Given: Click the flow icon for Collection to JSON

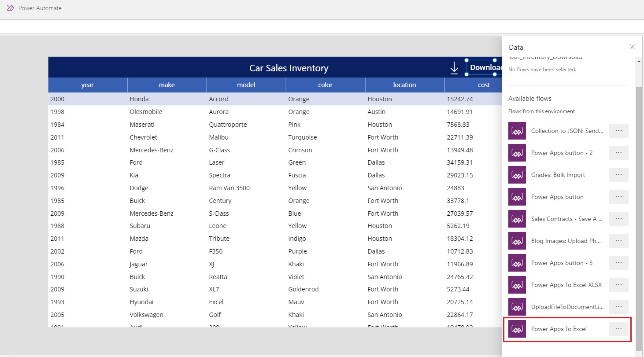Looking at the screenshot, I should tap(517, 131).
